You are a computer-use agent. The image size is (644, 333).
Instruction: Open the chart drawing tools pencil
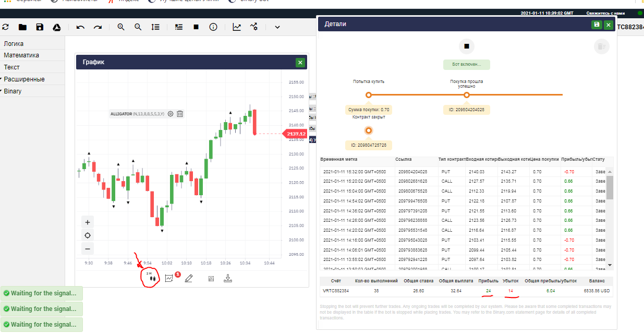coord(189,278)
